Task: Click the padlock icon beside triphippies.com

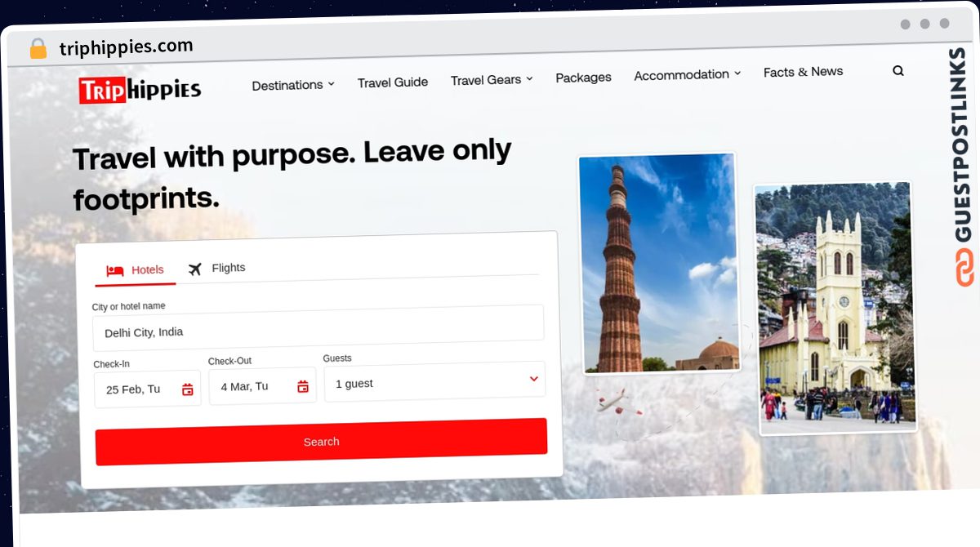Action: tap(38, 49)
